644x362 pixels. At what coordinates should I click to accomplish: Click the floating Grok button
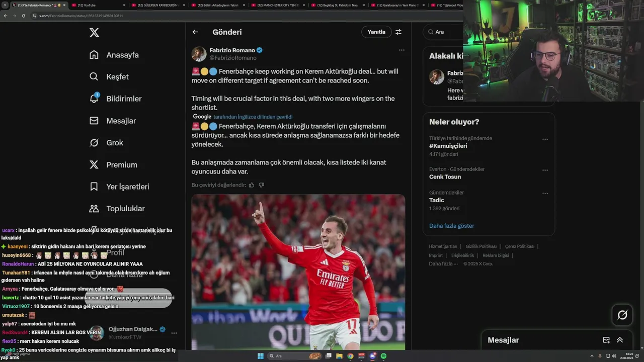[x=622, y=315]
